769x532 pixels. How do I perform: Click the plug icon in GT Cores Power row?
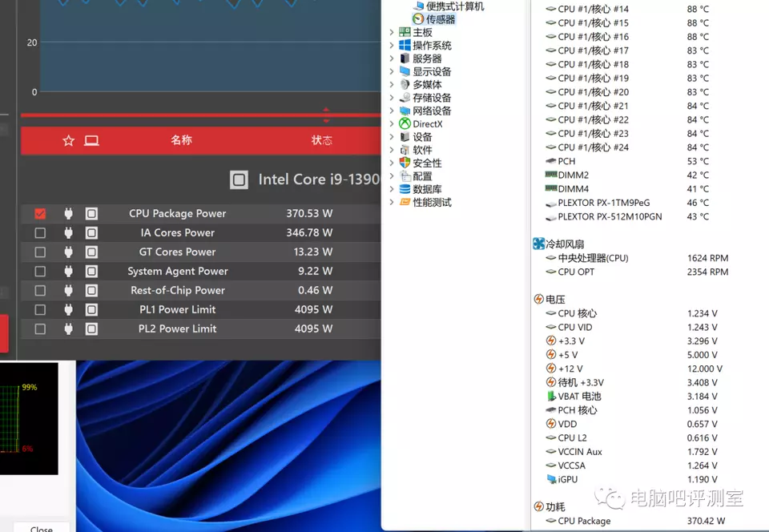pos(68,252)
